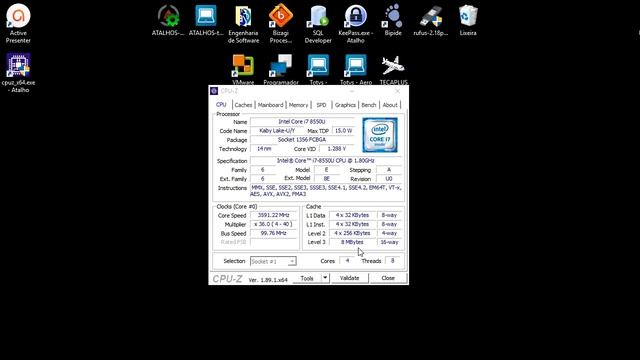Click the Level 3 16-way value
640x360 pixels.
coord(389,242)
